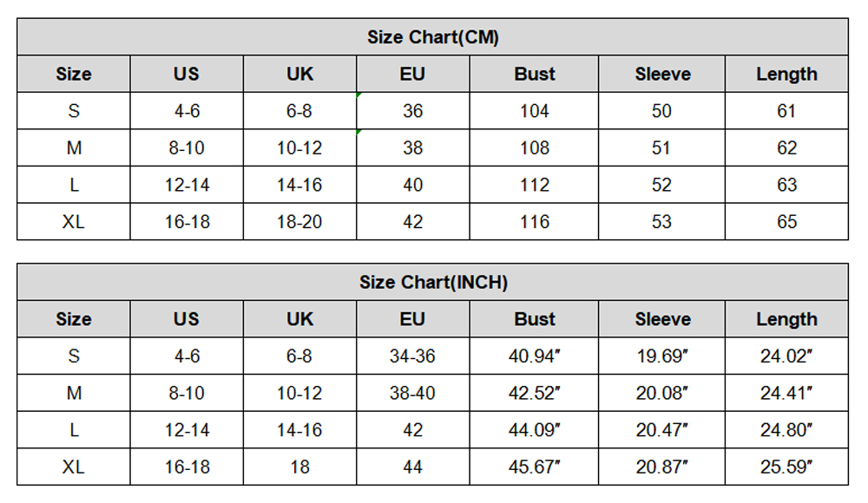Select the 20.87″ sleeve measurement cell

click(661, 467)
